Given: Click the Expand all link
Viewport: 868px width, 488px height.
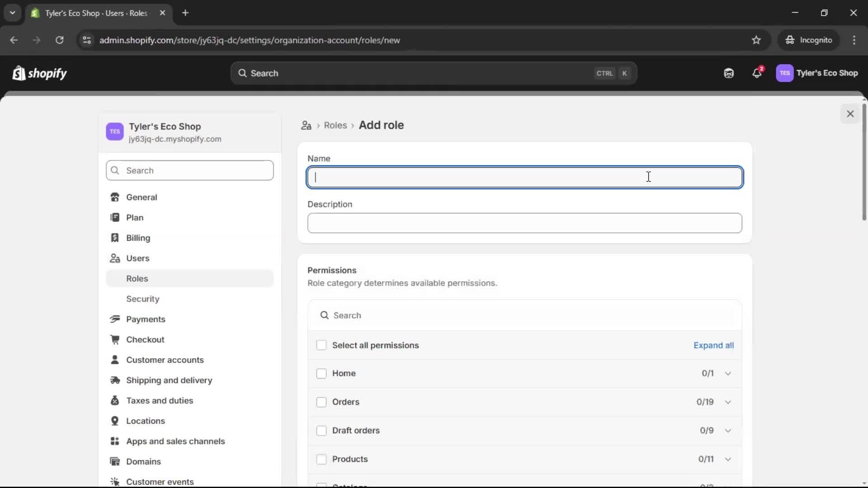Looking at the screenshot, I should click(713, 345).
